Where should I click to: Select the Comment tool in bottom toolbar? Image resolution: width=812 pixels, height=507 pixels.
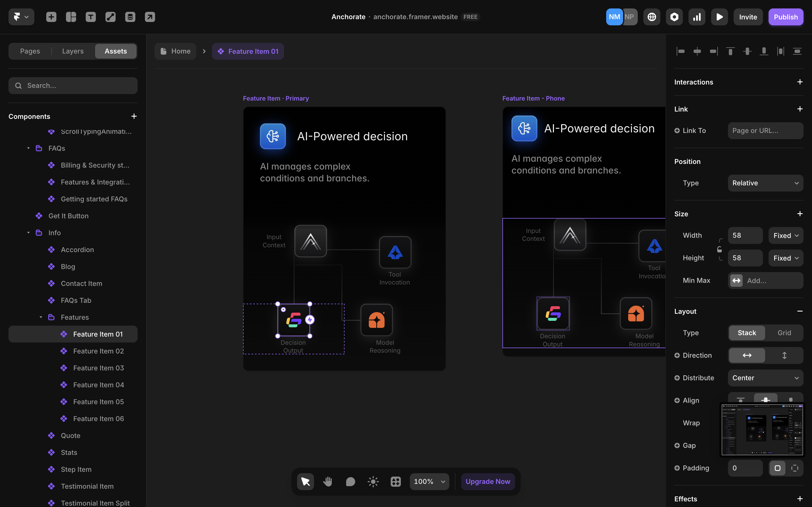350,482
